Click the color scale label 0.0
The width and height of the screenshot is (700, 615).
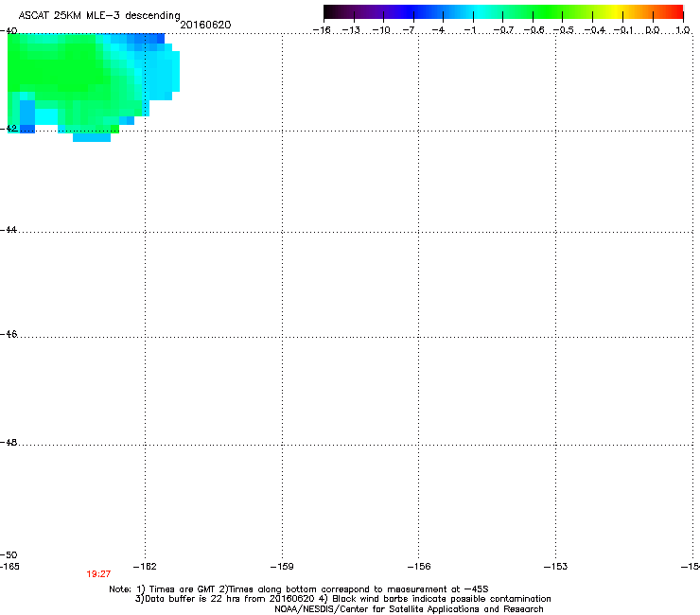coord(653,30)
